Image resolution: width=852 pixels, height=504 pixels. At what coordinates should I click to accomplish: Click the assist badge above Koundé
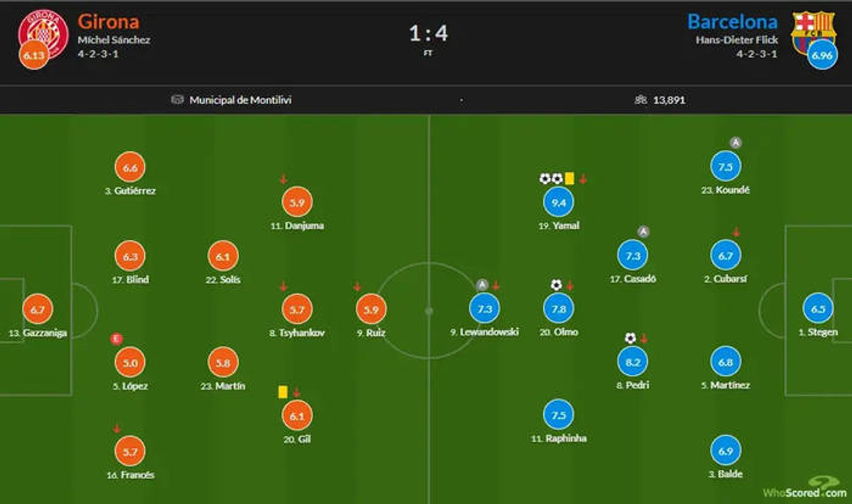(736, 143)
